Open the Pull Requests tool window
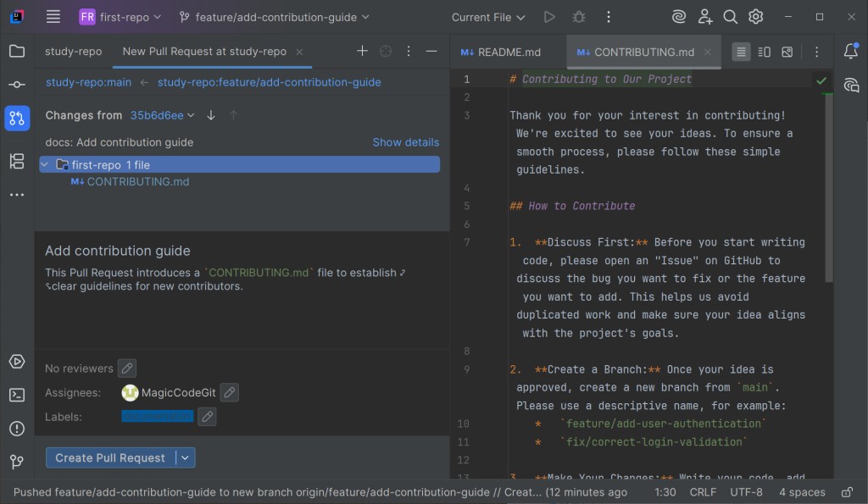This screenshot has height=504, width=868. pyautogui.click(x=17, y=118)
